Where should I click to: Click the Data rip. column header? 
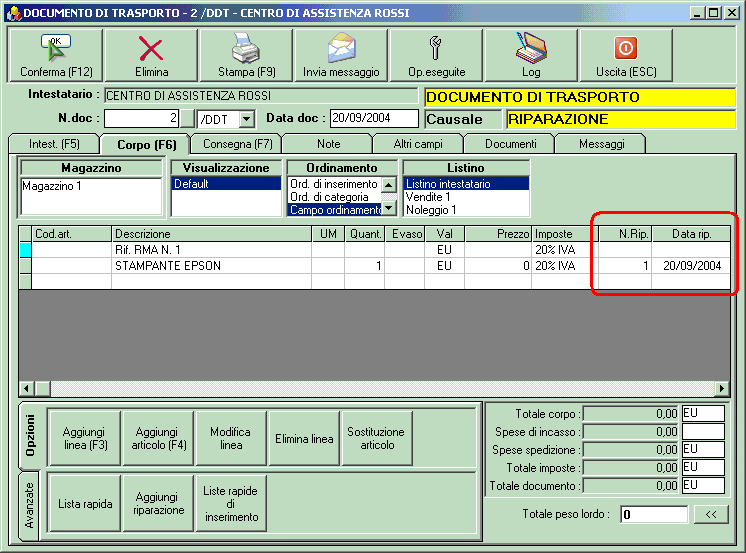pos(691,234)
